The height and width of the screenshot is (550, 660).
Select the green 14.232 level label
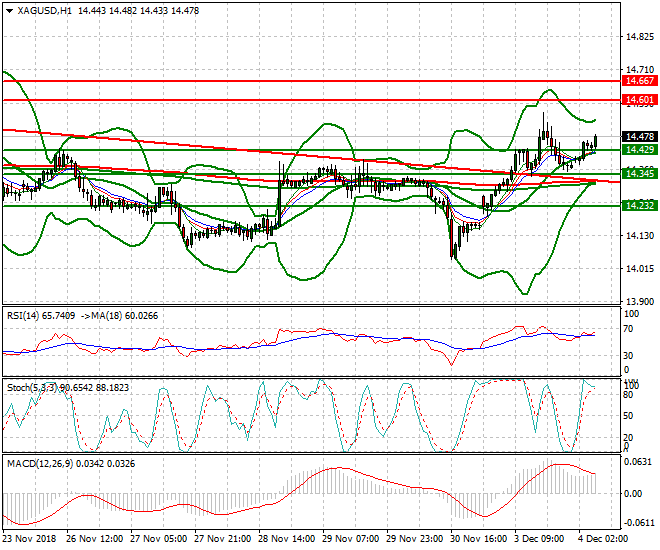639,205
